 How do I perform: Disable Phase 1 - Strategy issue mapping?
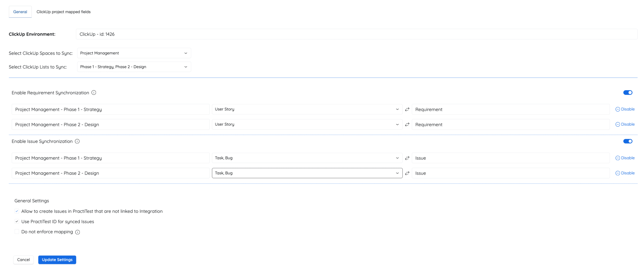[x=625, y=158]
